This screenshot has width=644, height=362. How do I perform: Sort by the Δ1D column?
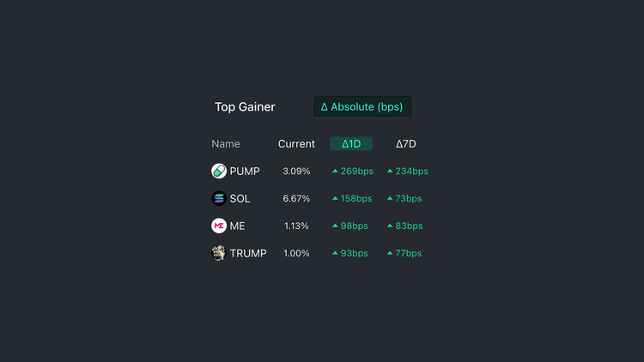pyautogui.click(x=351, y=144)
